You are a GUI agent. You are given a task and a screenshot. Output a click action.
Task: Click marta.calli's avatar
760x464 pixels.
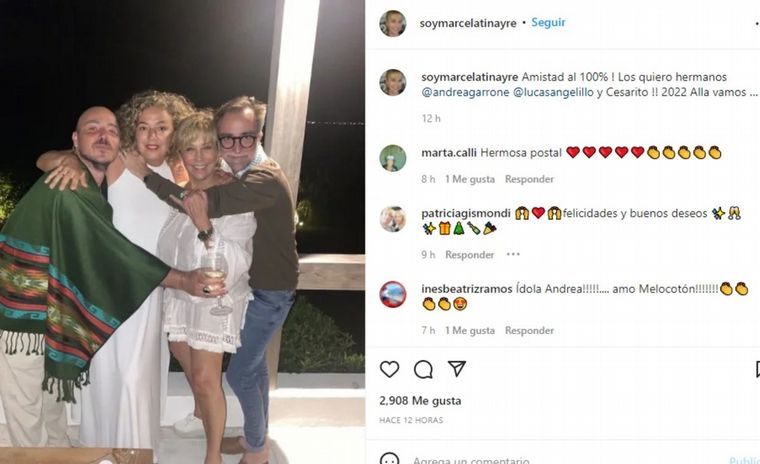click(x=393, y=158)
